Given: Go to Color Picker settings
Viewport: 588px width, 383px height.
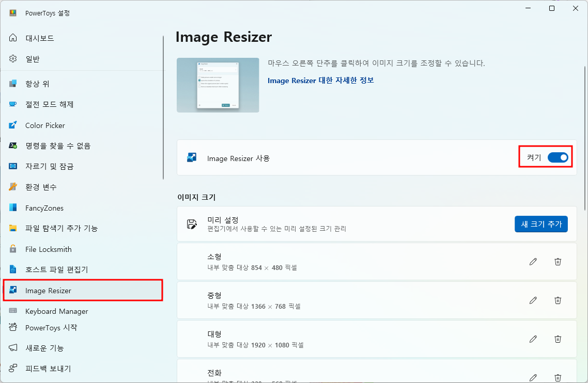Looking at the screenshot, I should [83, 125].
